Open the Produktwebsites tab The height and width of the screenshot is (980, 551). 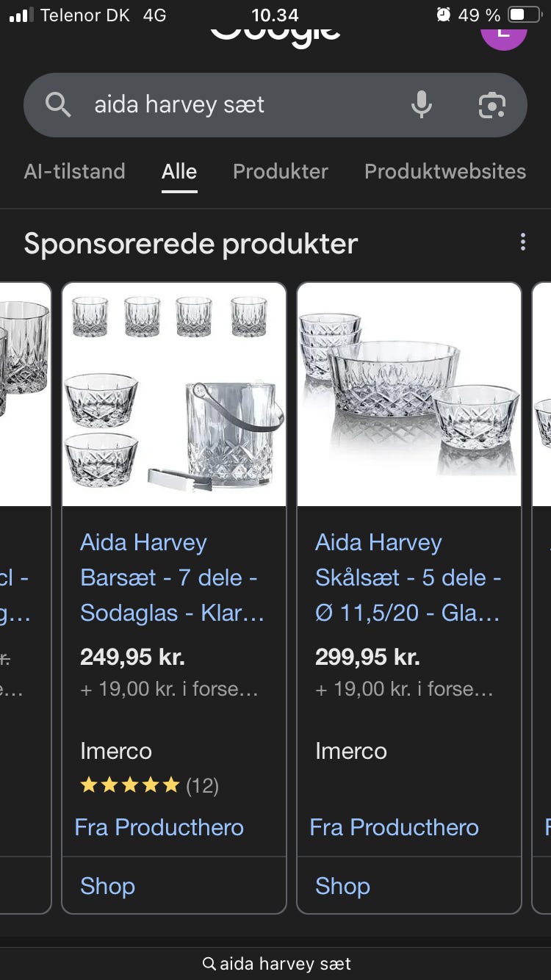pyautogui.click(x=444, y=172)
